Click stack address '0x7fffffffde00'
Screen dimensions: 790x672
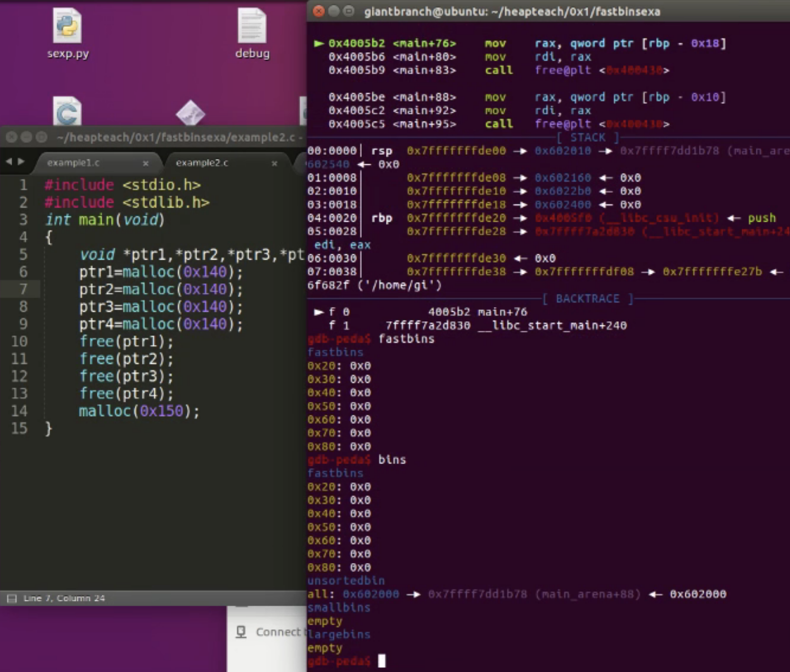click(456, 151)
